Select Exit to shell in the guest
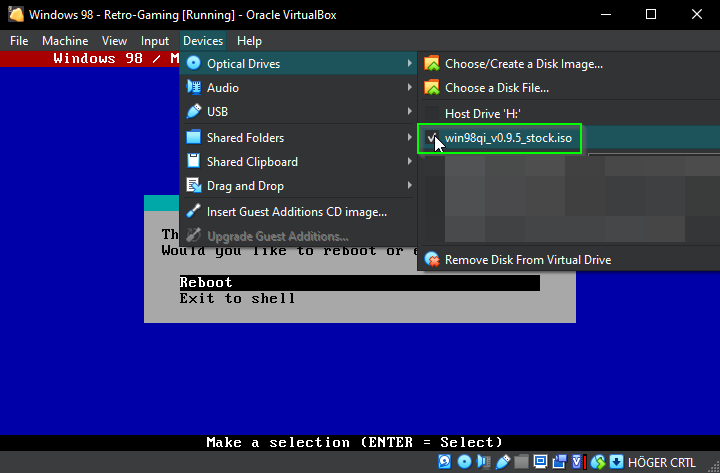The width and height of the screenshot is (720, 473). (237, 298)
